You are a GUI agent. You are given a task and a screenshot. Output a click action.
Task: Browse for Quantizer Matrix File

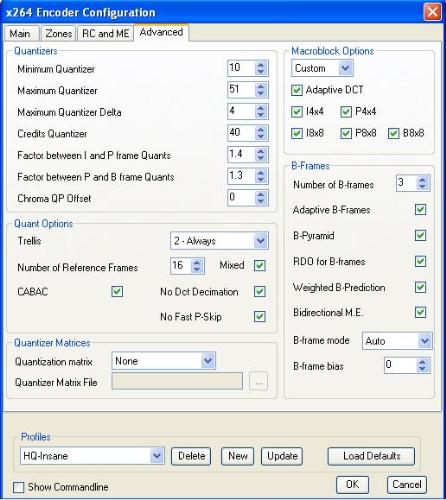pyautogui.click(x=258, y=381)
